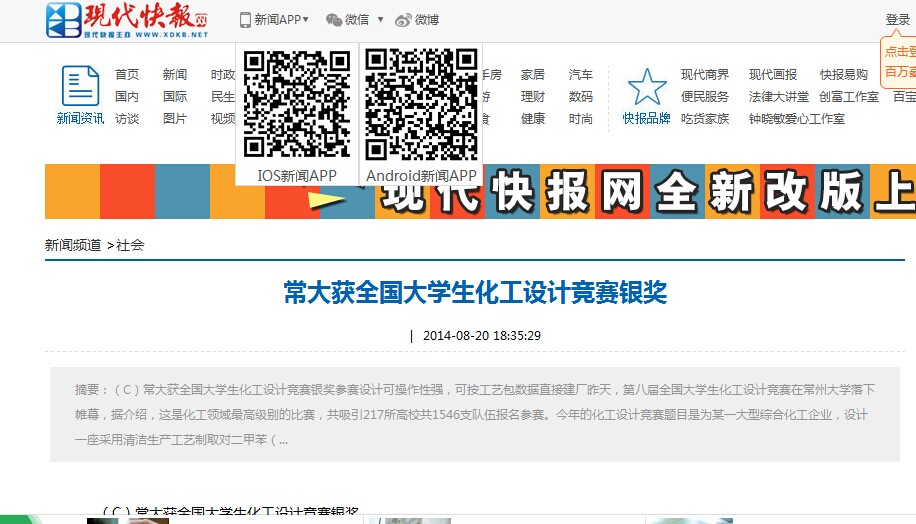
Task: Click the WeChat icon in the top bar
Action: coord(334,20)
